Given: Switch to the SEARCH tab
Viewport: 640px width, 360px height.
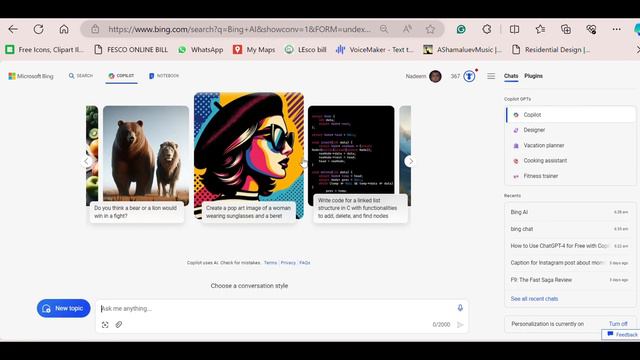Looking at the screenshot, I should coord(81,76).
